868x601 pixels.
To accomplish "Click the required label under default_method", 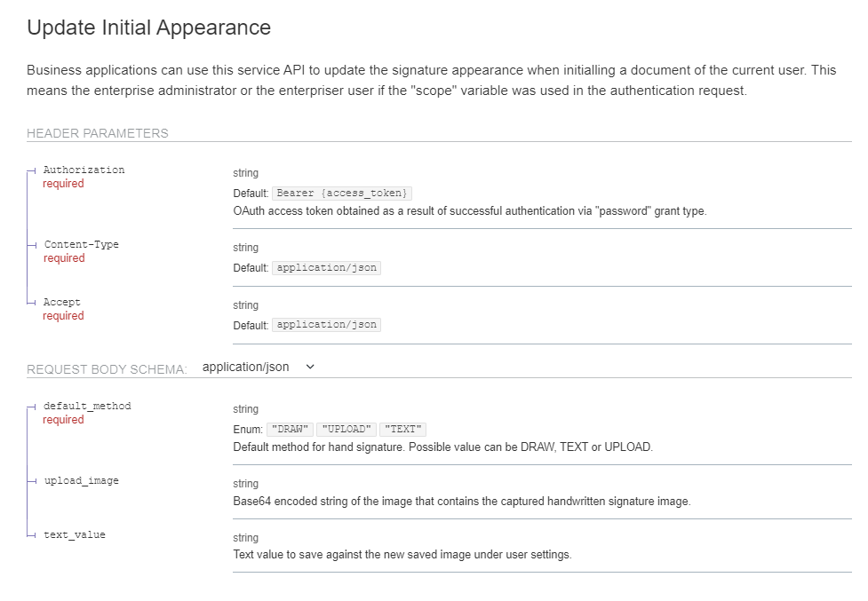I will [x=63, y=420].
